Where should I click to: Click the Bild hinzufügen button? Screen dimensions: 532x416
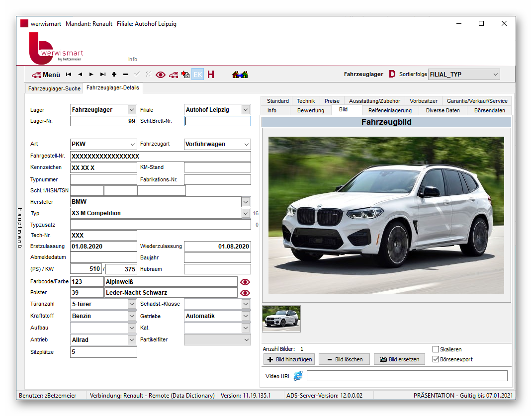289,359
